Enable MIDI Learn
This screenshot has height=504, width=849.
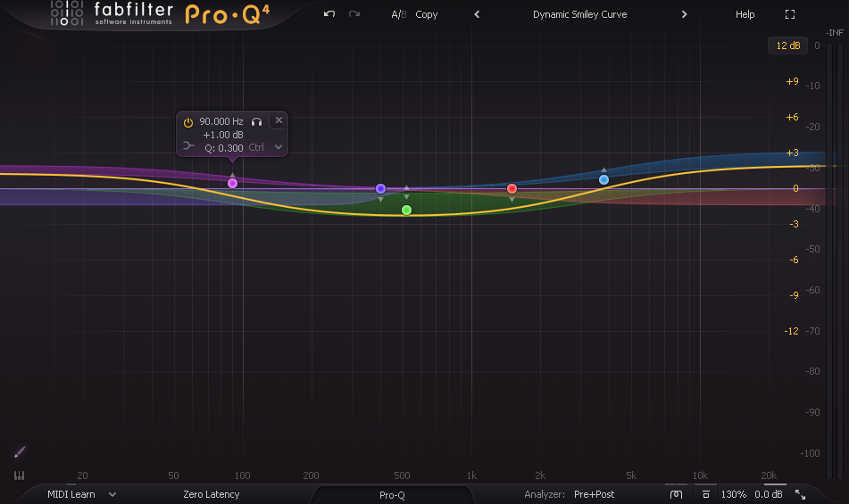click(71, 494)
